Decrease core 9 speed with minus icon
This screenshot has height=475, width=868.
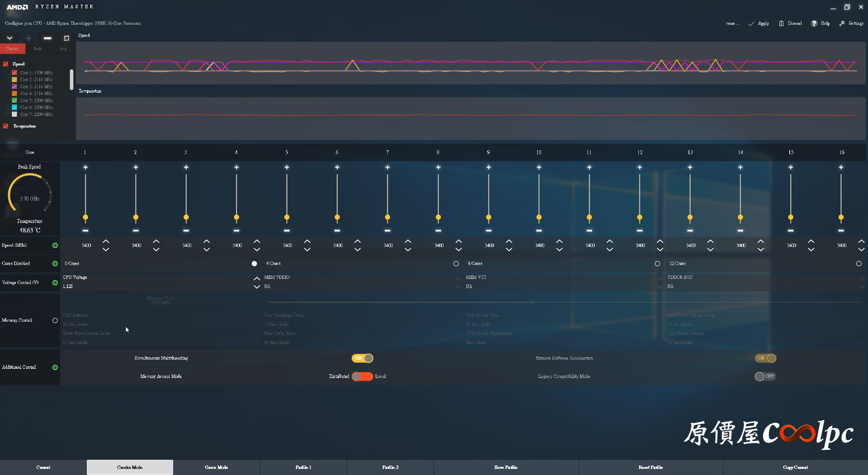tap(489, 231)
